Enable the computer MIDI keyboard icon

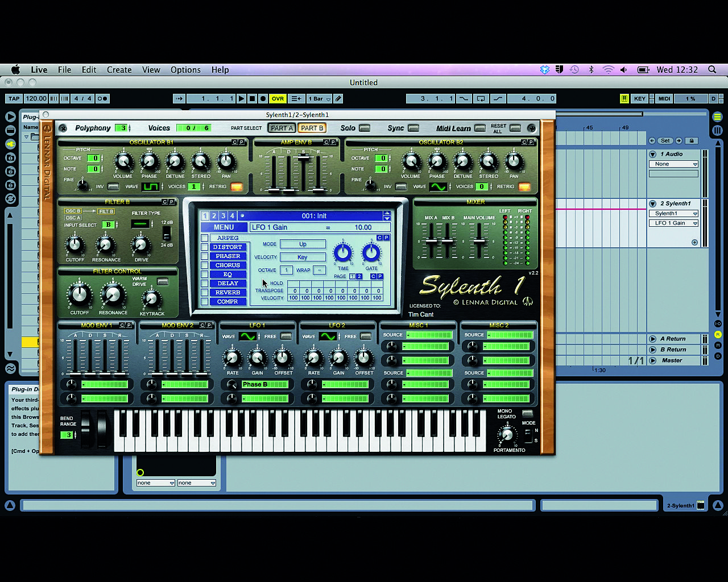tap(624, 98)
